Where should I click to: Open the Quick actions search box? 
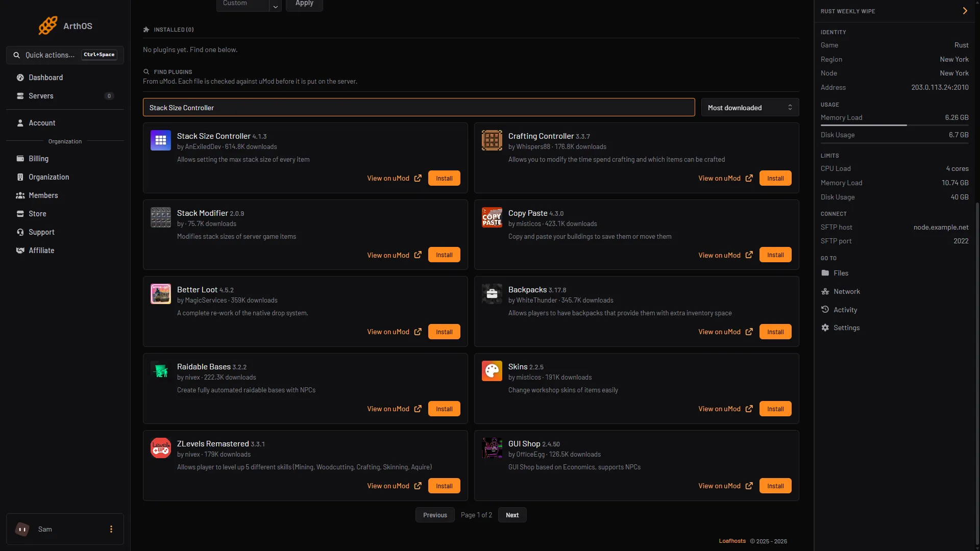[65, 55]
